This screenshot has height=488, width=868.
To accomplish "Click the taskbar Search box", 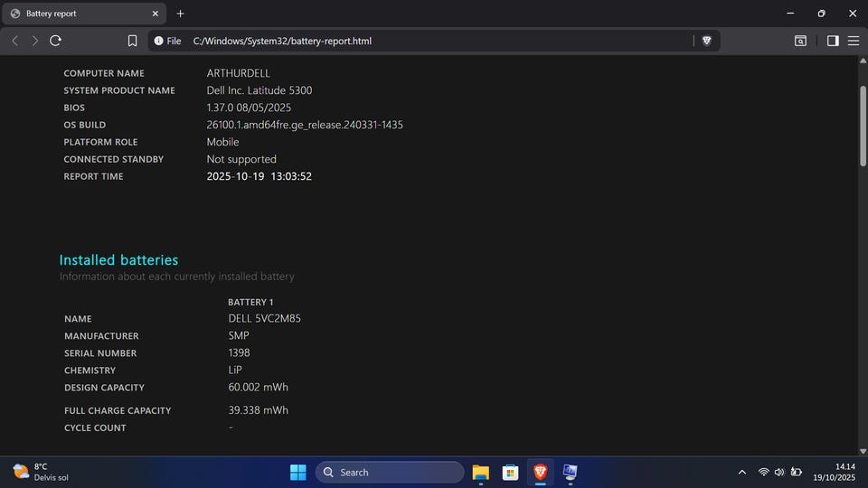I will point(390,472).
